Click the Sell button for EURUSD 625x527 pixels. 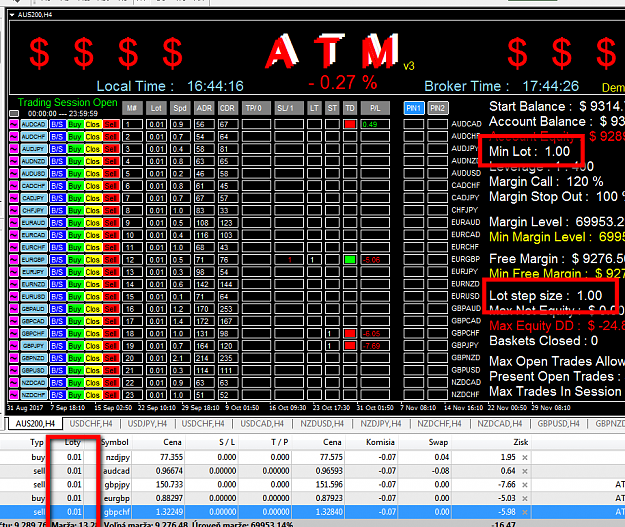pos(110,297)
